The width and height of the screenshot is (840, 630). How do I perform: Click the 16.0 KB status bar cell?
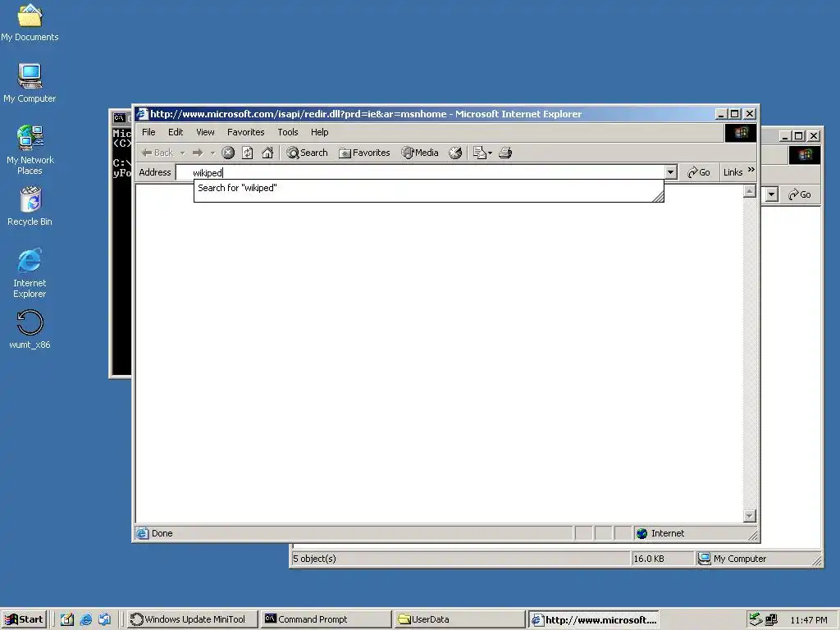tap(662, 558)
